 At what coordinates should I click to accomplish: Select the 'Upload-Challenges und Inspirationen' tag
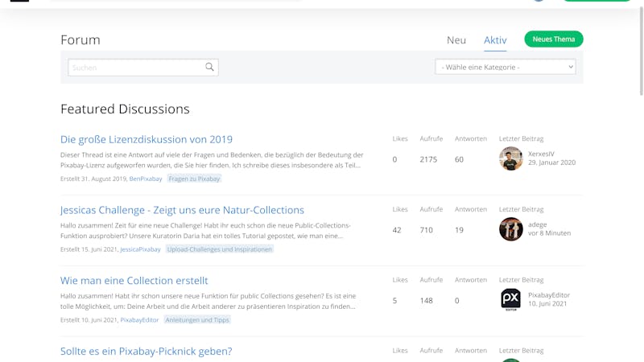tap(219, 249)
